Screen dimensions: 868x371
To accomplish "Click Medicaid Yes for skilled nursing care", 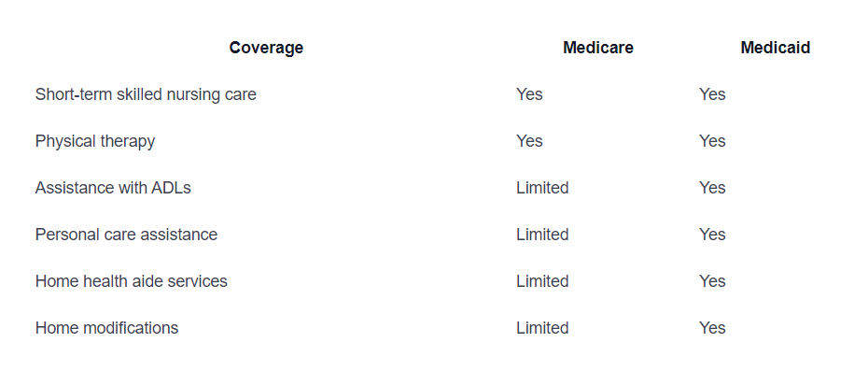I will (x=712, y=94).
